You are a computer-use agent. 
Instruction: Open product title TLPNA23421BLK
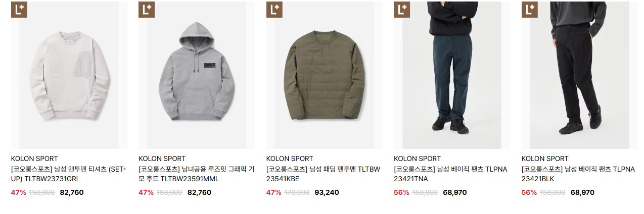tap(578, 174)
